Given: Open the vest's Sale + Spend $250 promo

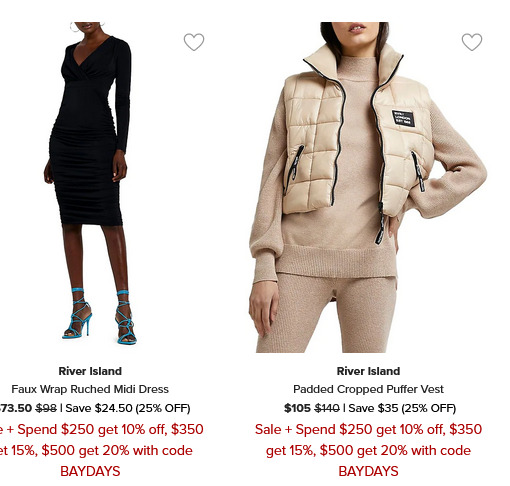Looking at the screenshot, I should (x=368, y=429).
